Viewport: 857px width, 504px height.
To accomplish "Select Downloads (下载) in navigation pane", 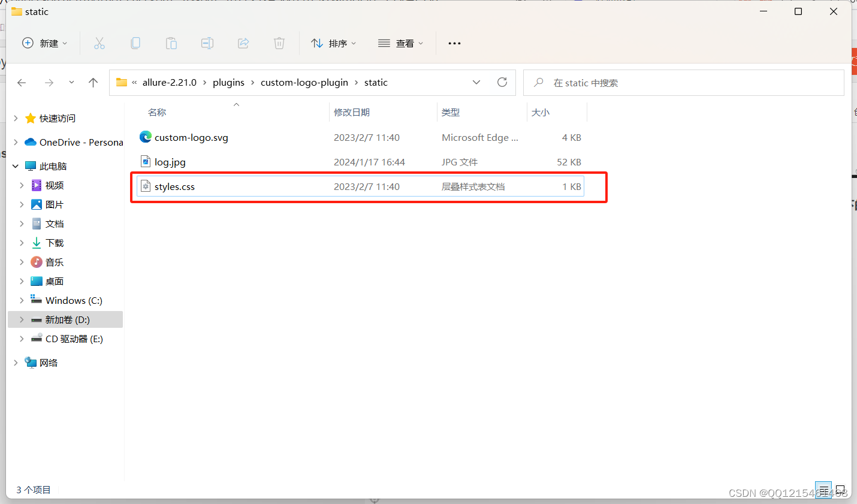I will [x=54, y=243].
